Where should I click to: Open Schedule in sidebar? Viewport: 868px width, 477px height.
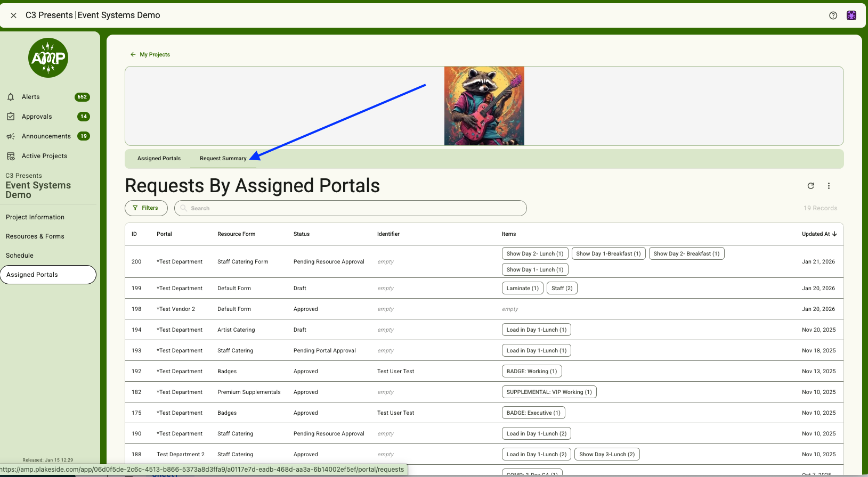point(20,256)
